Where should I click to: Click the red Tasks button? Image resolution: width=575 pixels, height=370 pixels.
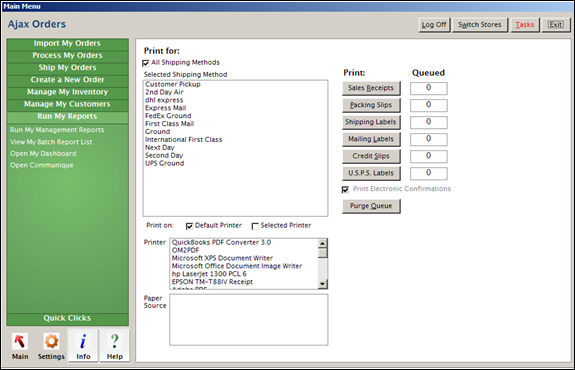coord(525,25)
